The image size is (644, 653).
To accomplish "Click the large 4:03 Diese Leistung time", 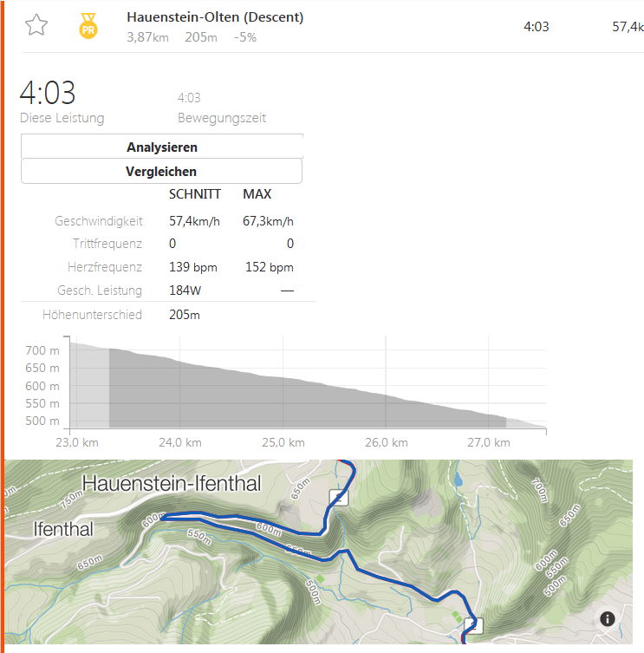I will coord(48,93).
